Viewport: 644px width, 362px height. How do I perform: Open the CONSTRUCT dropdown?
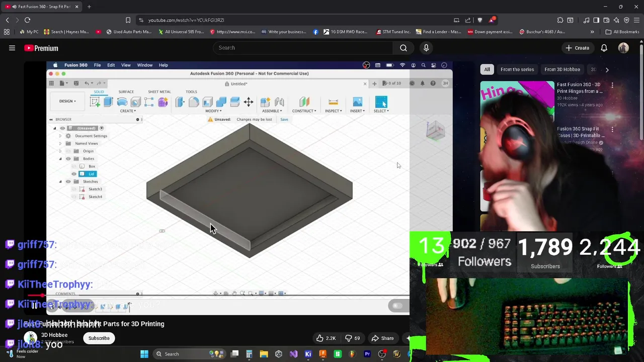coord(304,111)
